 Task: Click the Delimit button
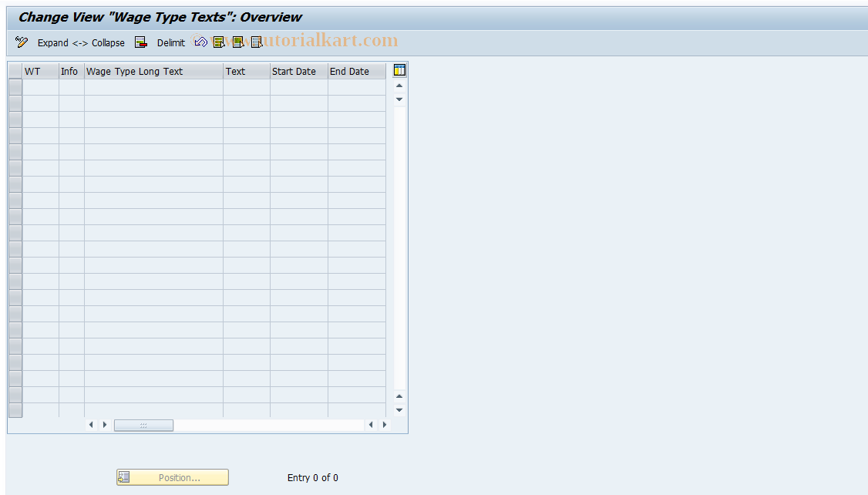pos(170,42)
